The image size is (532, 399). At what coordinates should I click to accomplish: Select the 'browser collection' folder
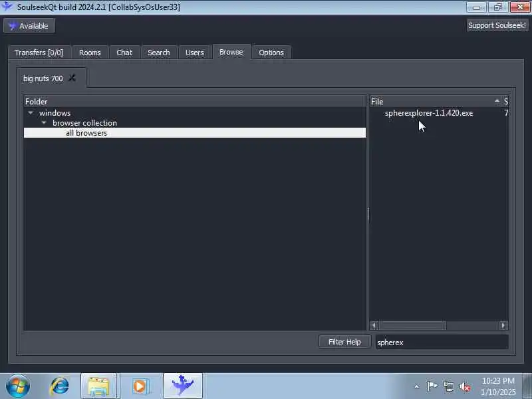click(85, 123)
